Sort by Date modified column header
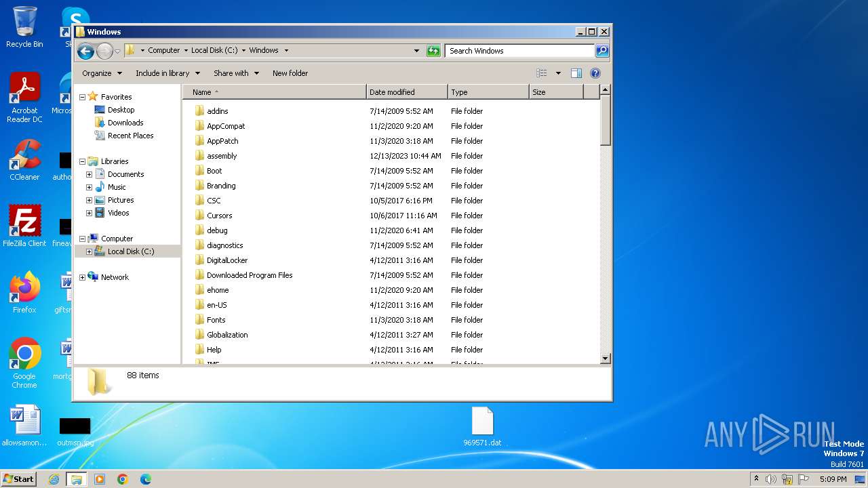This screenshot has height=488, width=868. tap(407, 92)
